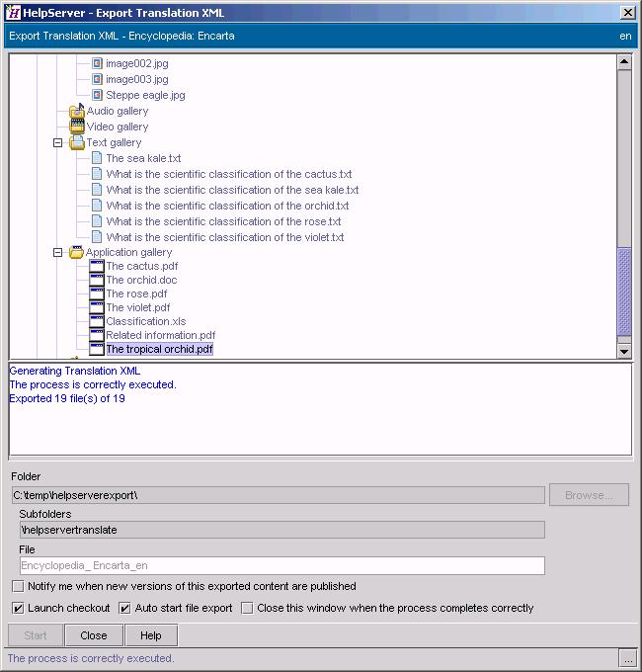Select the Application gallery tree item

(129, 252)
